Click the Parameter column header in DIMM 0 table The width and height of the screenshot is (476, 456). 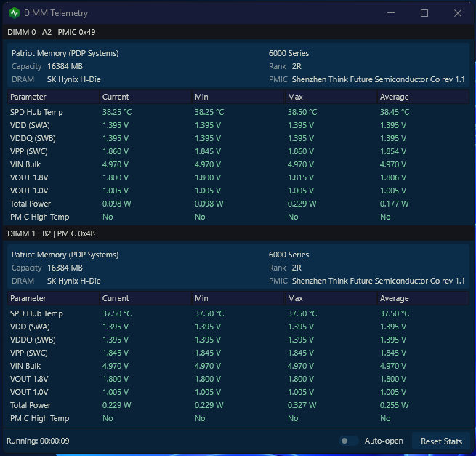tap(54, 97)
